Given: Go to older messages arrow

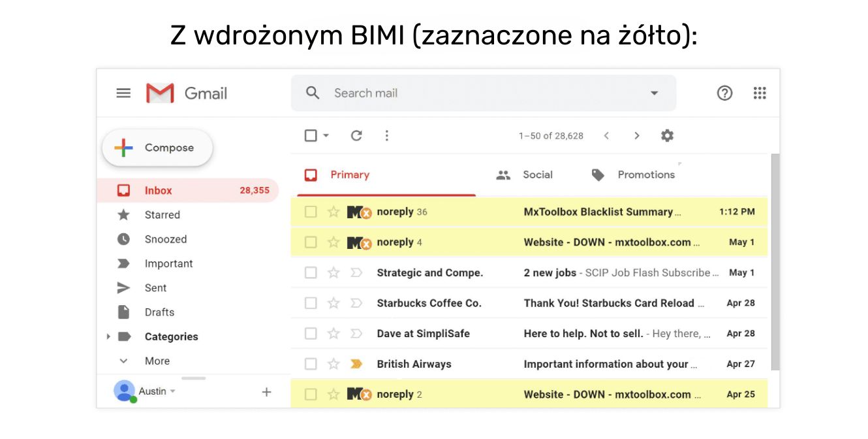Looking at the screenshot, I should (x=637, y=135).
